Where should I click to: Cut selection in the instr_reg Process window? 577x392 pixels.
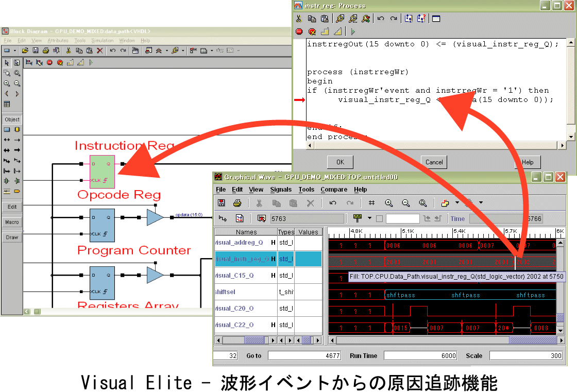[x=299, y=19]
